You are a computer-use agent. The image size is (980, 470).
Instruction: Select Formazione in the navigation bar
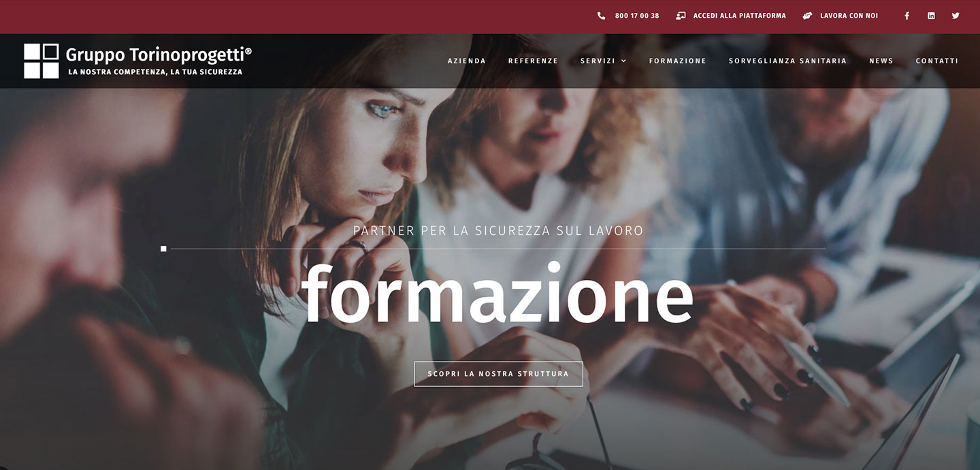678,61
